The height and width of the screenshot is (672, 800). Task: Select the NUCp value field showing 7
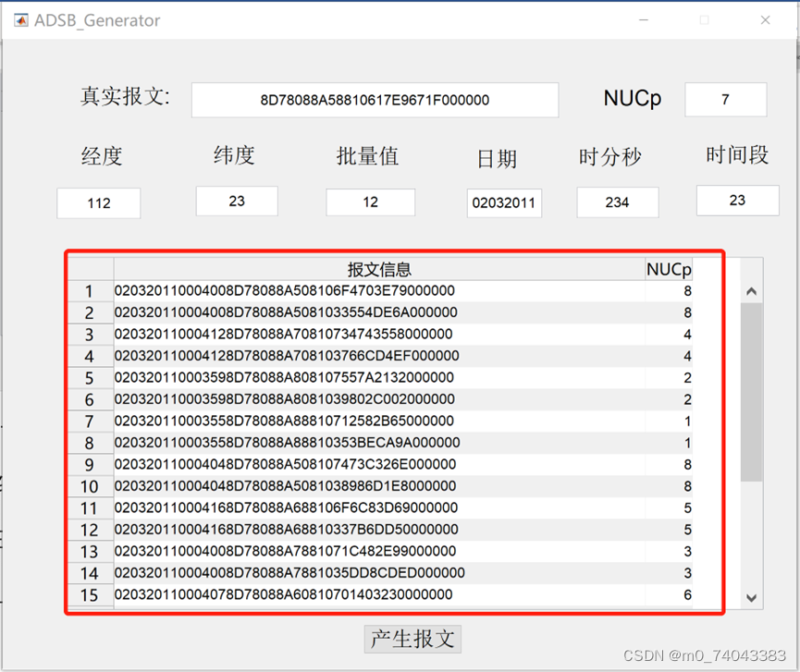pyautogui.click(x=725, y=99)
